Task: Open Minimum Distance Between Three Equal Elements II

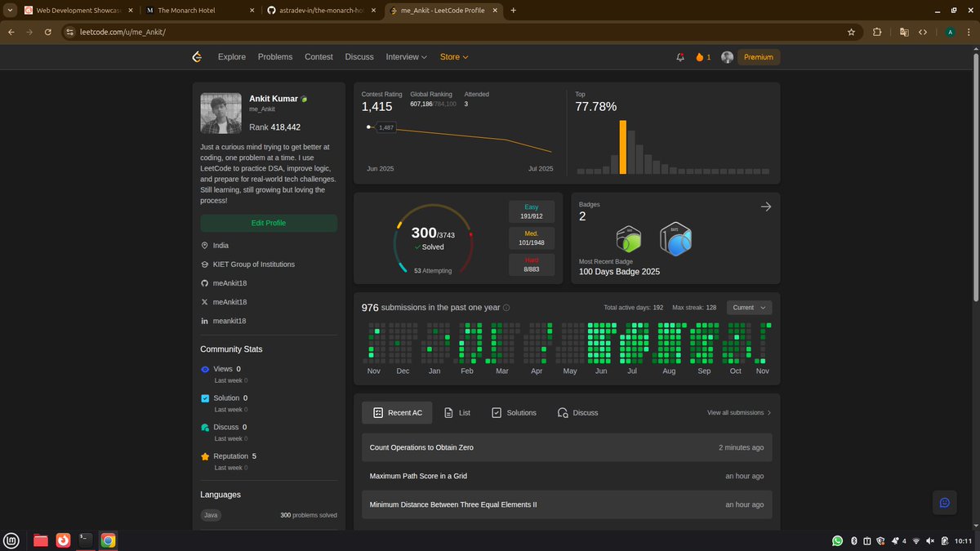Action: [x=567, y=504]
